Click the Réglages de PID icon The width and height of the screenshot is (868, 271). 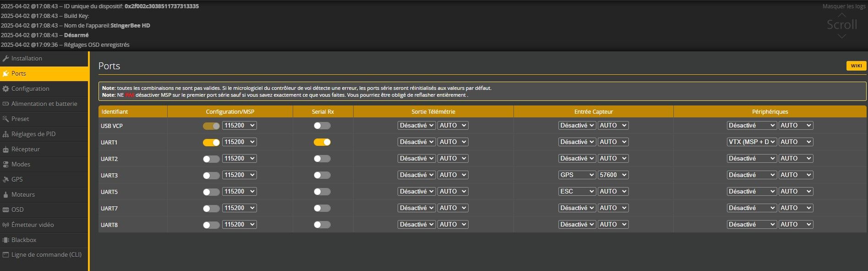pos(6,134)
